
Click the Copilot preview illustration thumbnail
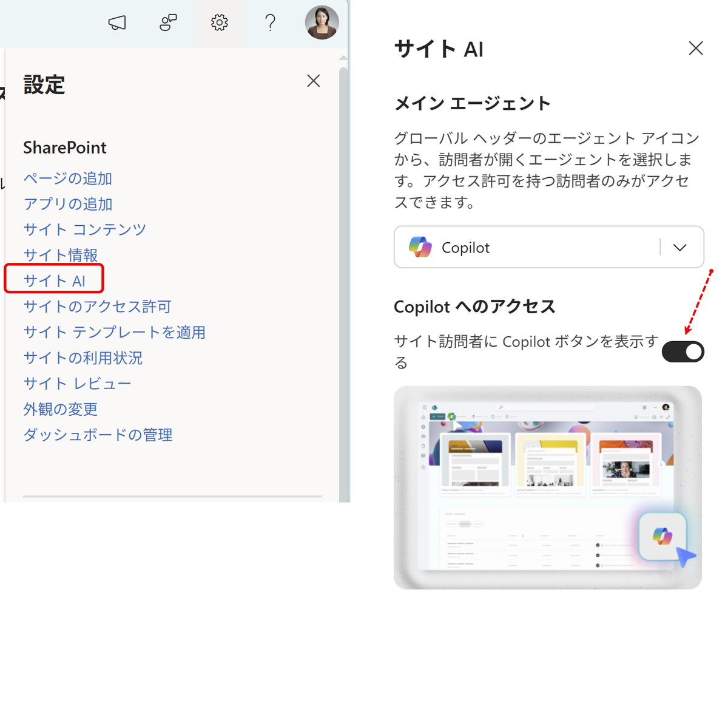pos(548,487)
